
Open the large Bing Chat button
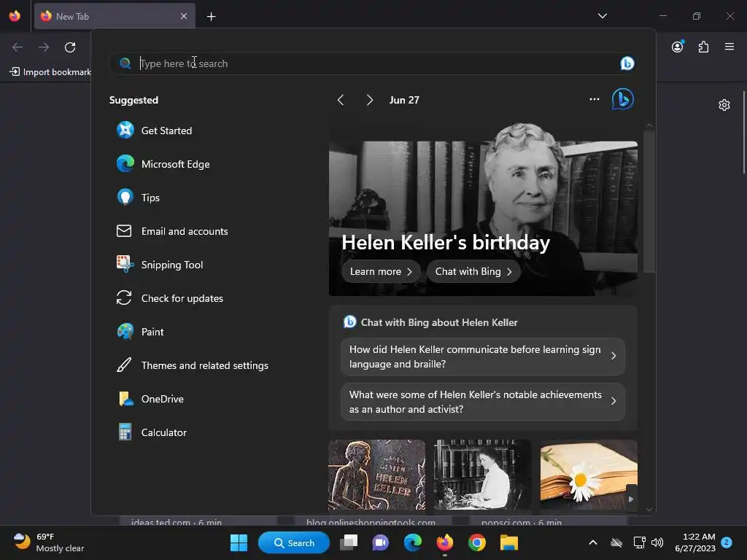623,99
